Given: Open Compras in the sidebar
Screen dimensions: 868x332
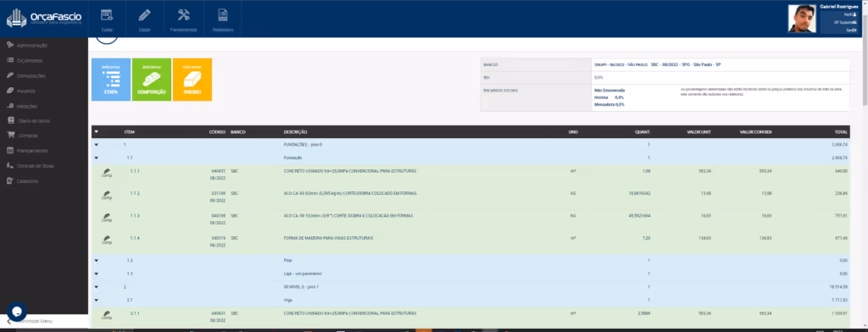Looking at the screenshot, I should coord(28,136).
